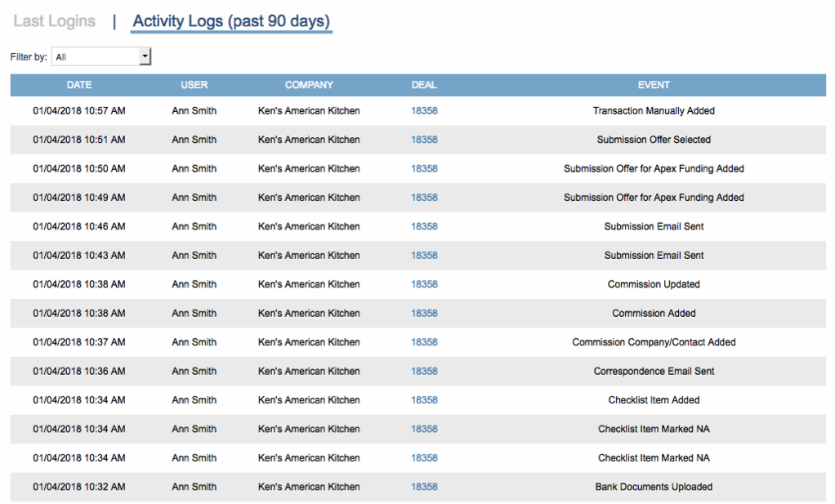Open deal 18358 on the Submission Offer Selected row
The image size is (835, 504).
(x=424, y=140)
